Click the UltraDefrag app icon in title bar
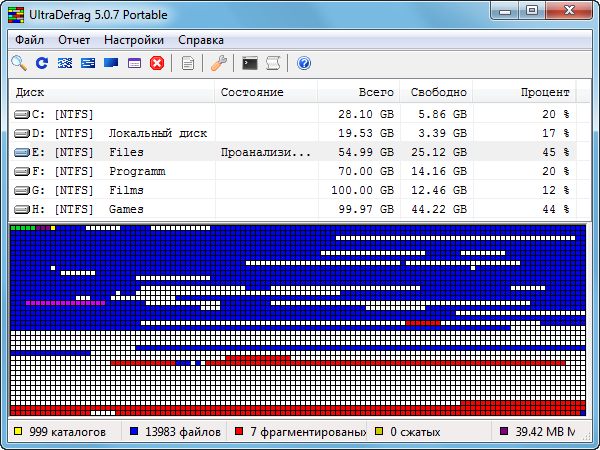The image size is (600, 450). pos(16,15)
